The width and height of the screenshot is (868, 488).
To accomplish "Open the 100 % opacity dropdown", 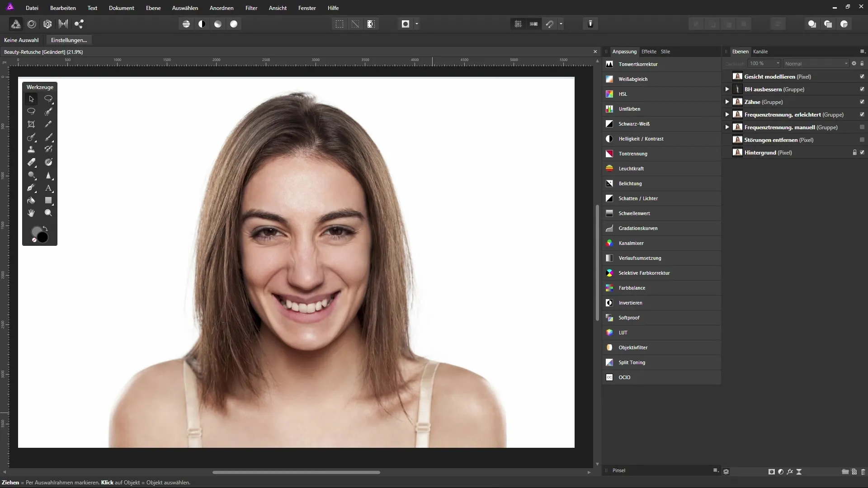I will (x=764, y=64).
